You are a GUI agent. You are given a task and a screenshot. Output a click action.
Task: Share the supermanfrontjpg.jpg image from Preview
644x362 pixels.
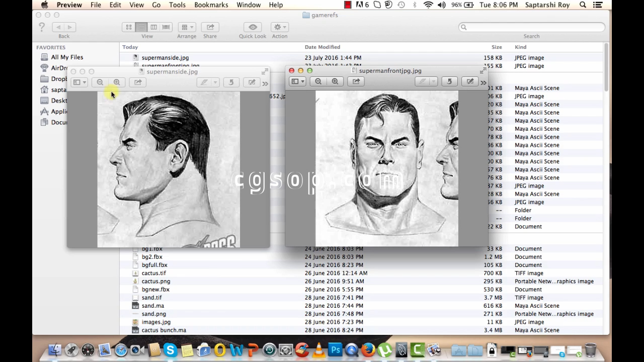pos(356,81)
